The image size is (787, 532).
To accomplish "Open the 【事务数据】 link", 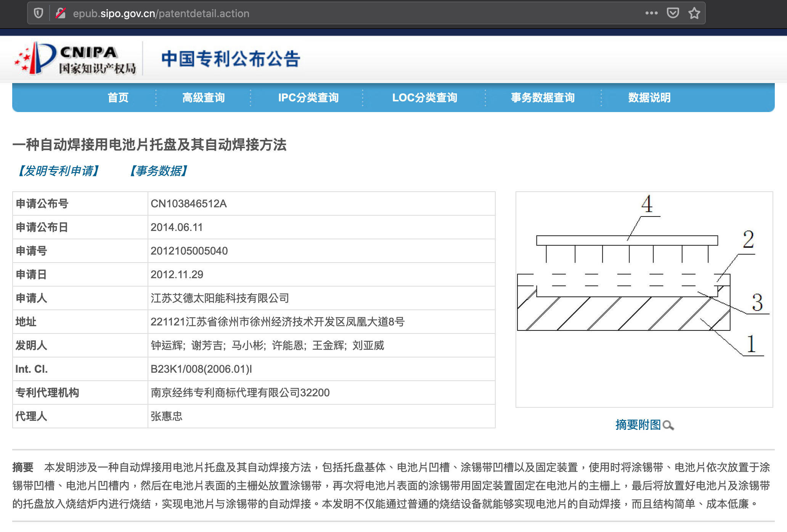I will (159, 171).
